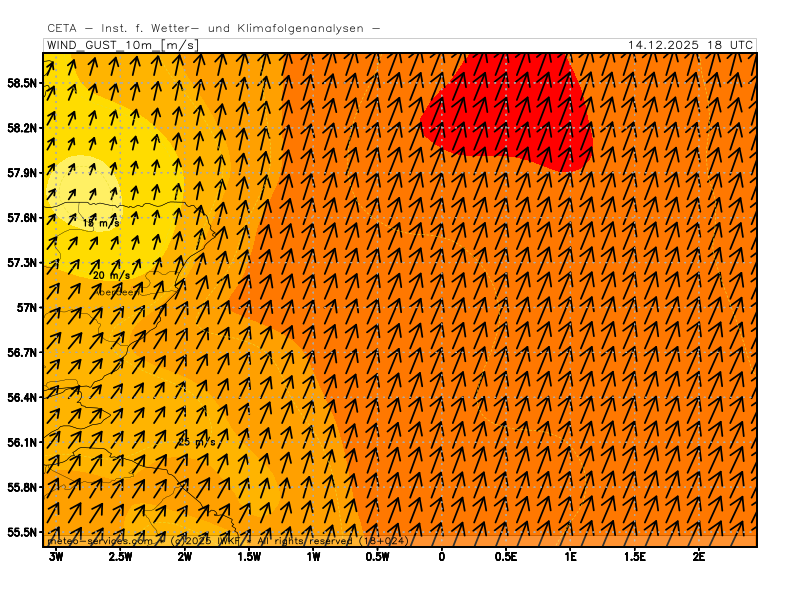Click the 14.12.2025 18 UTC timestamp

690,45
